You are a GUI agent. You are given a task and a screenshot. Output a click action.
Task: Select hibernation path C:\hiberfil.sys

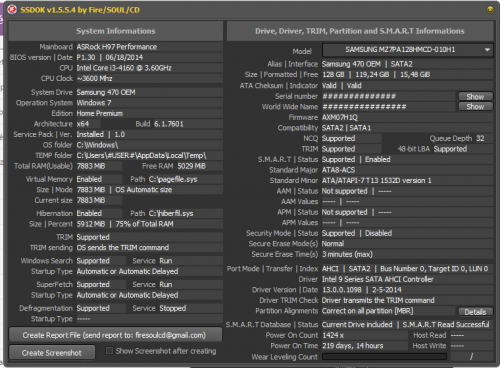[171, 213]
